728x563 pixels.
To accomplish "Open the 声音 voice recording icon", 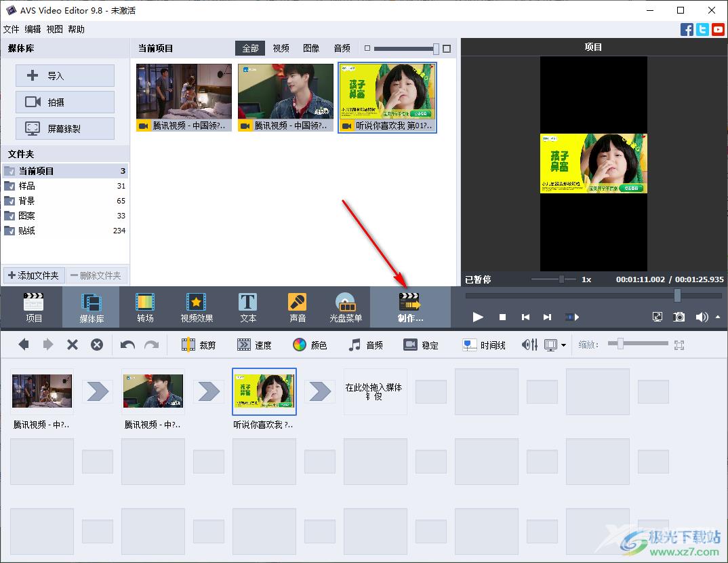I will [297, 307].
